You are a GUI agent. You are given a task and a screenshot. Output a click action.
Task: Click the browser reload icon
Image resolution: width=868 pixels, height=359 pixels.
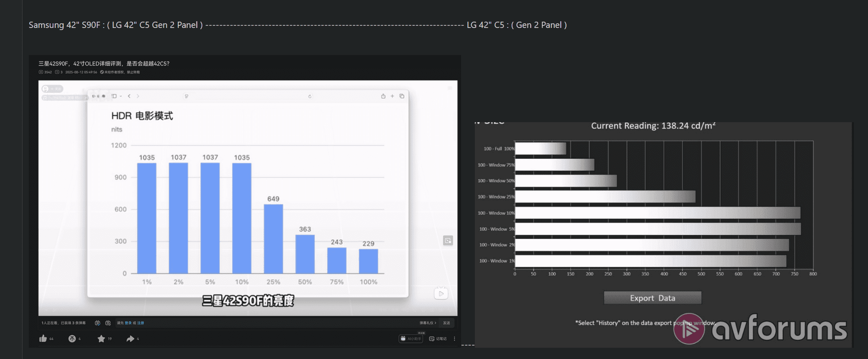[310, 96]
